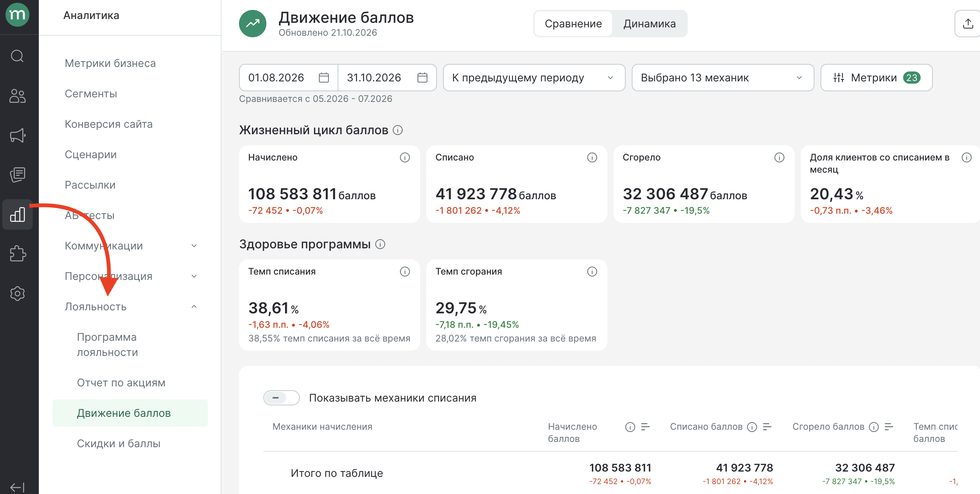Screen dimensions: 980x494
Task: Click the Аналитика heading in sidebar
Action: tap(91, 15)
